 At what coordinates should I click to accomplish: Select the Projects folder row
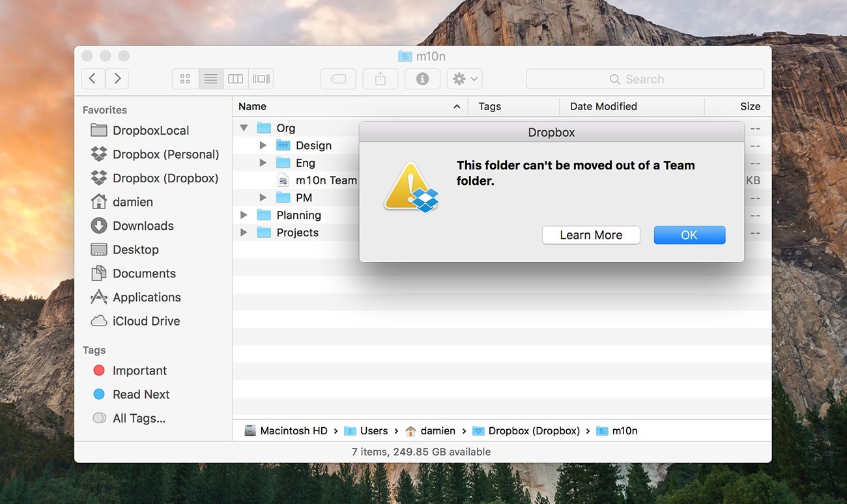point(296,232)
